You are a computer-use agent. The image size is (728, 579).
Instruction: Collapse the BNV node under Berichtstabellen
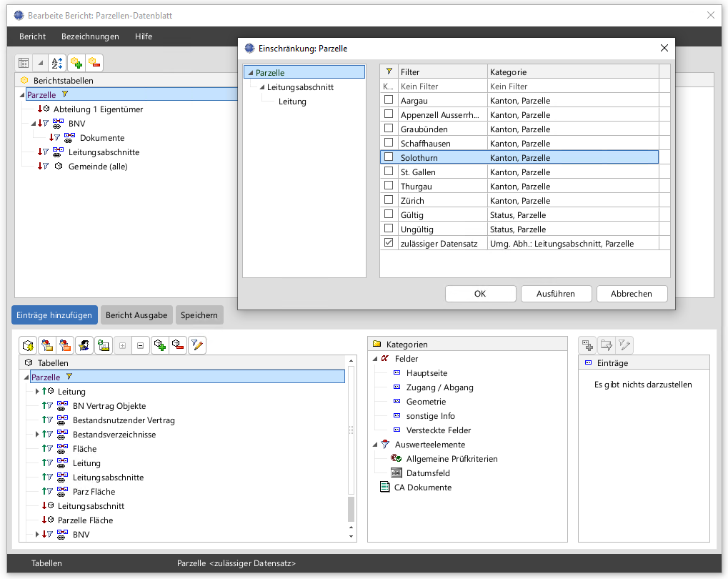coord(34,124)
